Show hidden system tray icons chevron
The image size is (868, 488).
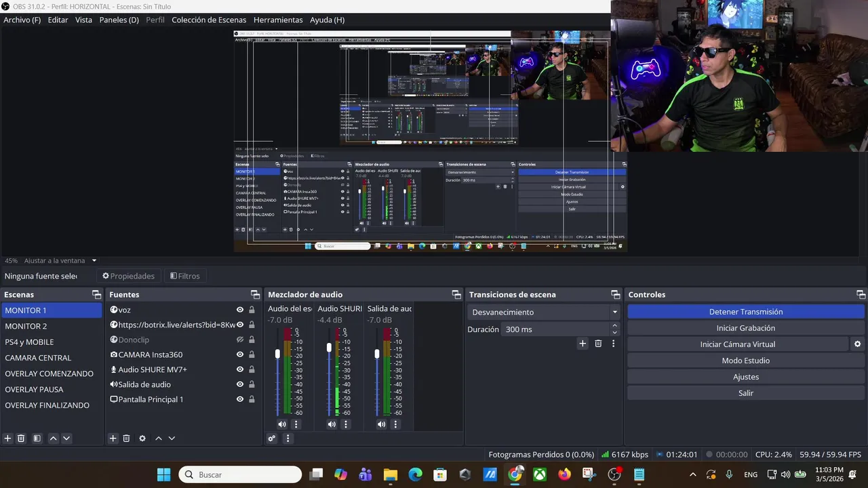[692, 474]
